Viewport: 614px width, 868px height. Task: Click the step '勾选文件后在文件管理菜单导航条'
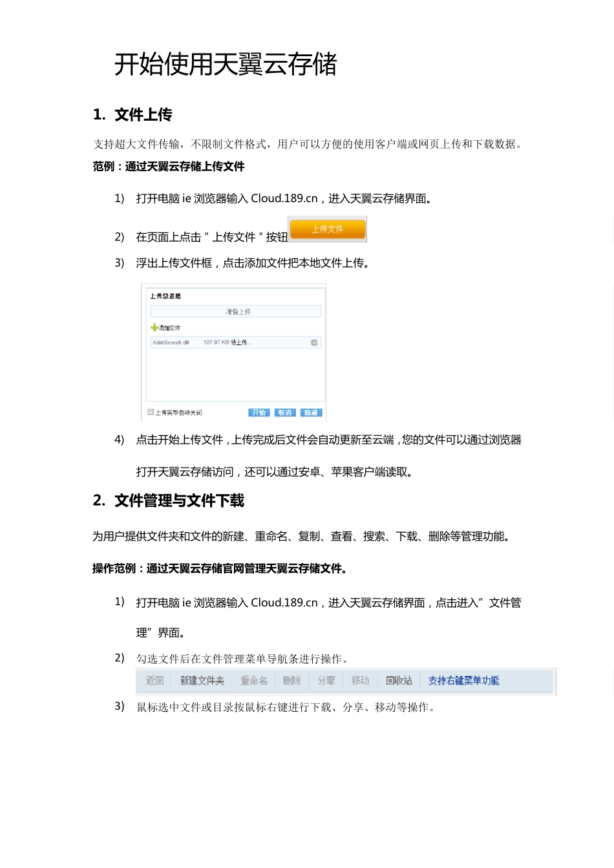click(244, 659)
